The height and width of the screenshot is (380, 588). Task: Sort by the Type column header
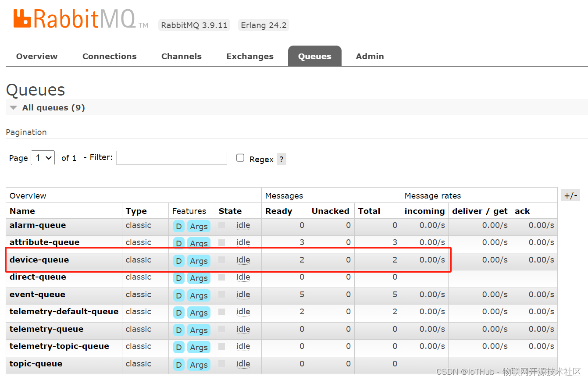[x=136, y=211]
